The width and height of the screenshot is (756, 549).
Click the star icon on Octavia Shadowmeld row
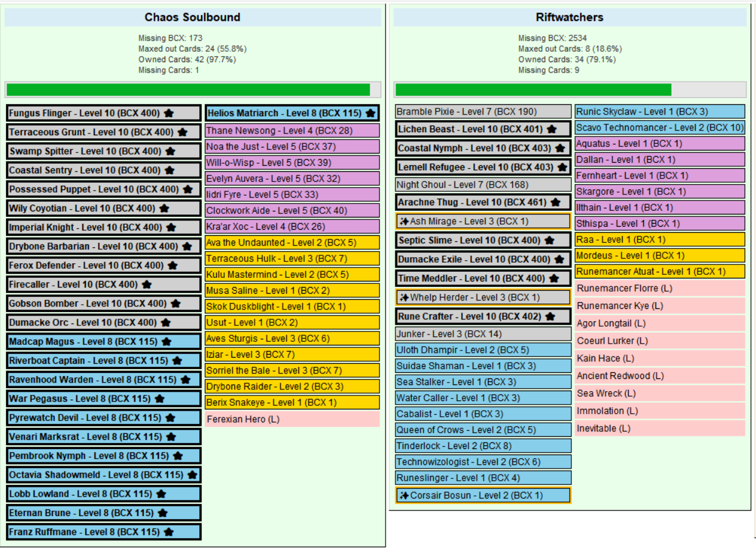[192, 475]
